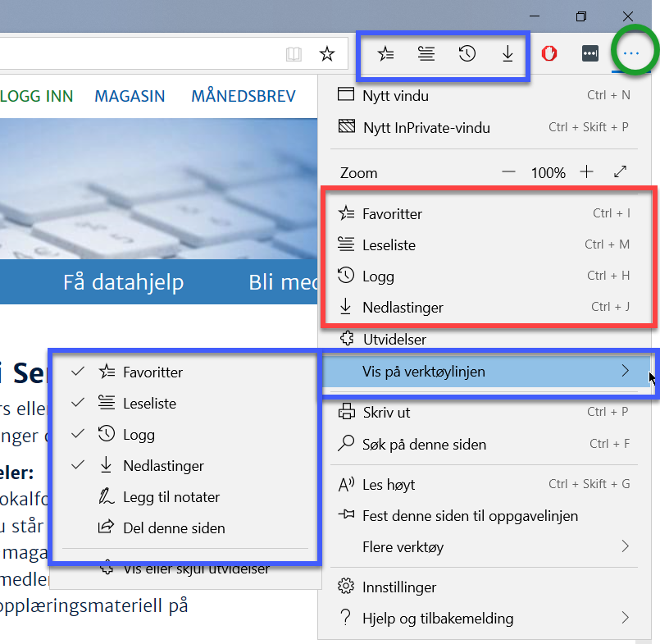Image resolution: width=660 pixels, height=644 pixels.
Task: Click the Downloads arrow toolbar icon
Action: point(508,54)
